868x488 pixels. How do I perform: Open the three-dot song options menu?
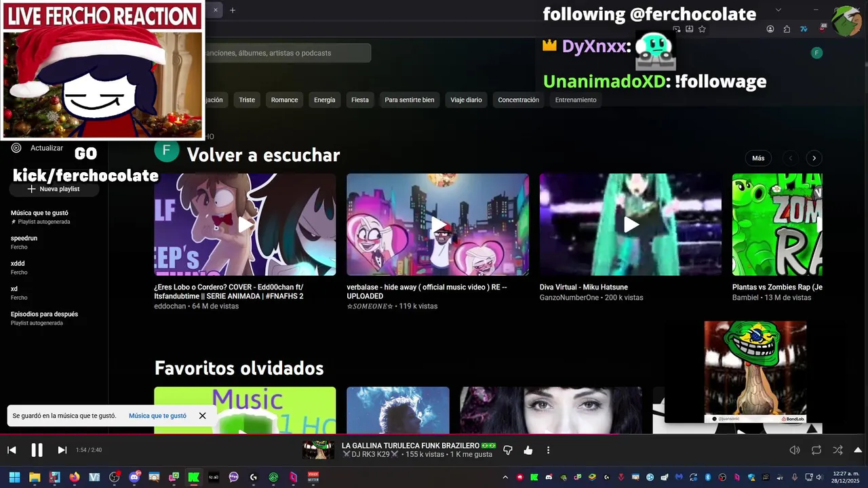pyautogui.click(x=548, y=450)
